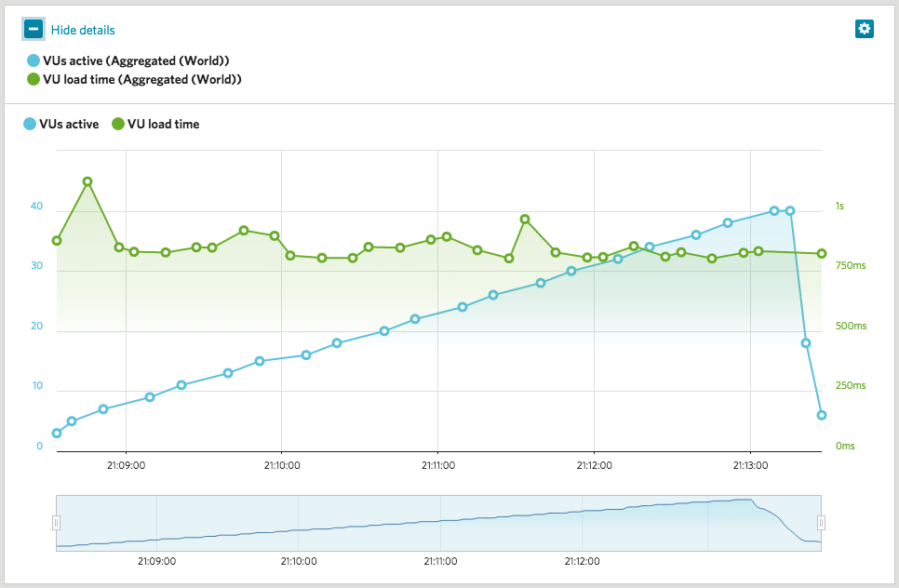
Task: Click the 1s right axis label
Action: (839, 207)
